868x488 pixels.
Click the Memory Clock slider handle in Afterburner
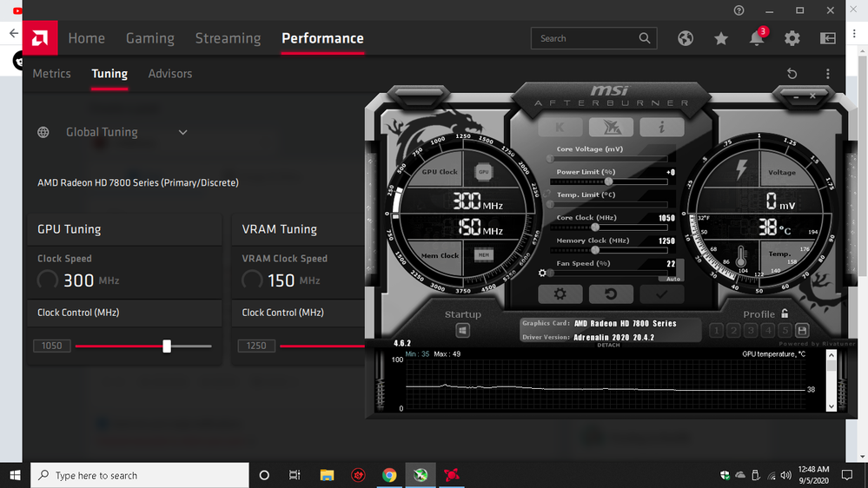(595, 250)
